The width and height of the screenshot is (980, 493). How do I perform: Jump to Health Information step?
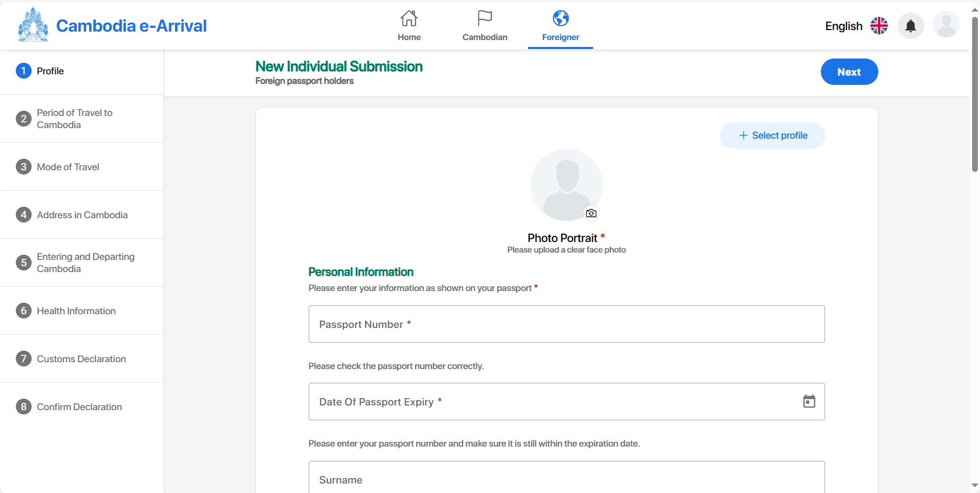tap(76, 311)
